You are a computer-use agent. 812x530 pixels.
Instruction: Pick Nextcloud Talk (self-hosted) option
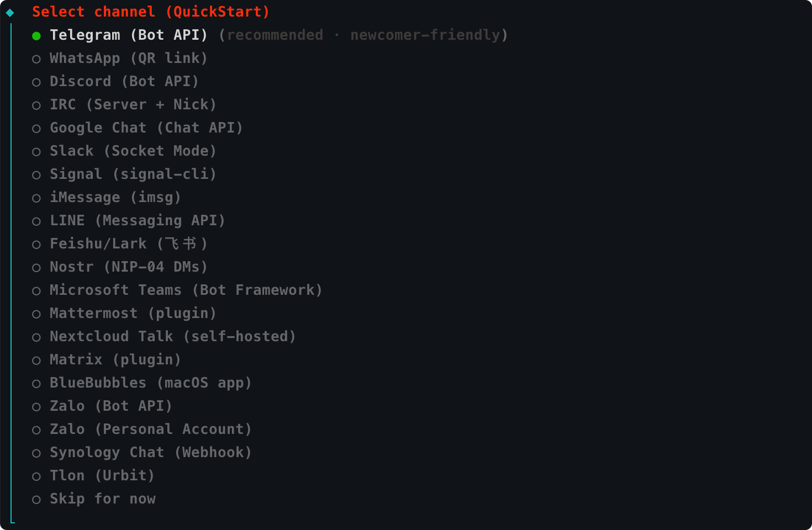point(36,337)
